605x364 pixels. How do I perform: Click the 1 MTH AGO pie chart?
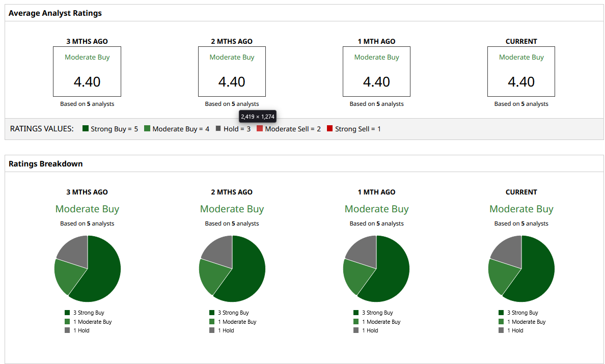[x=376, y=269]
